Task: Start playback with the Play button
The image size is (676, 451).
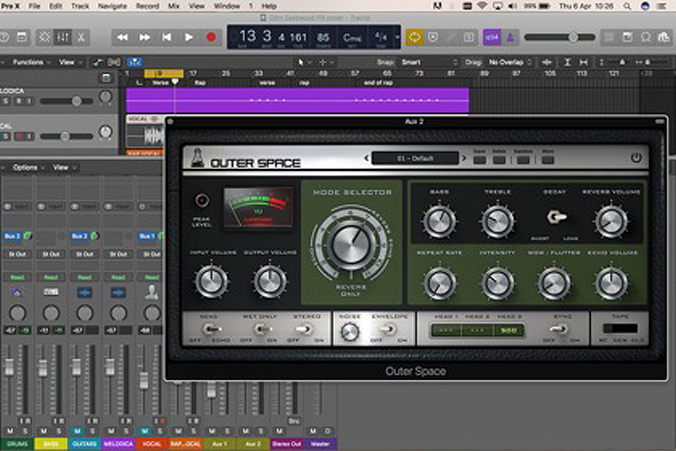Action: (x=188, y=38)
